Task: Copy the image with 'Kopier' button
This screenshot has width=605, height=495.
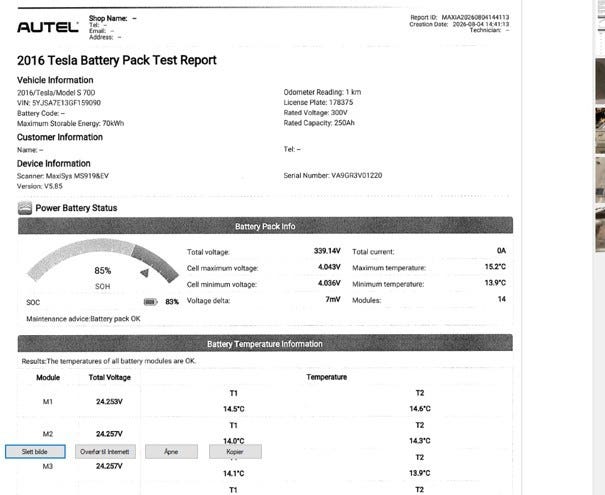Action: click(x=235, y=451)
